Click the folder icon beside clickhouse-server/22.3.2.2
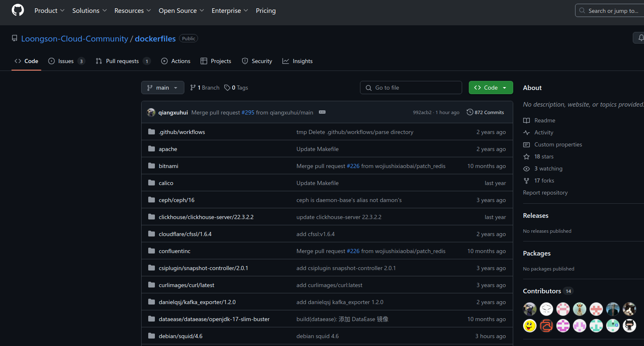The height and width of the screenshot is (346, 644). click(152, 217)
